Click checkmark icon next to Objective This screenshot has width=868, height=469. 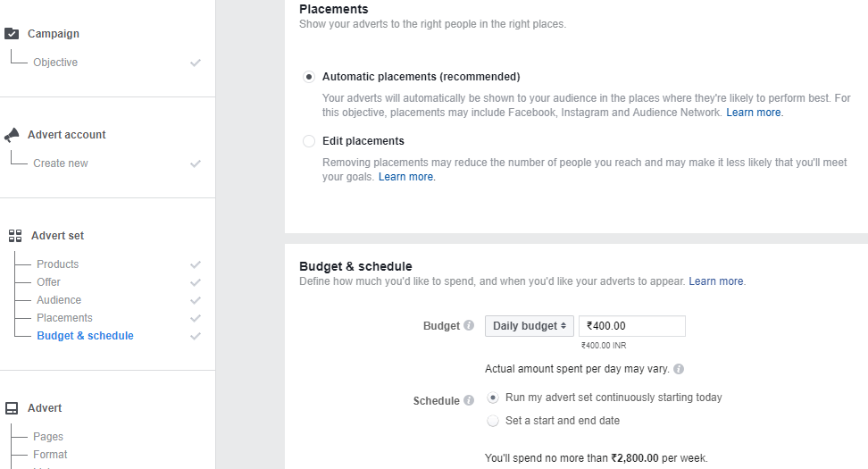click(x=196, y=63)
